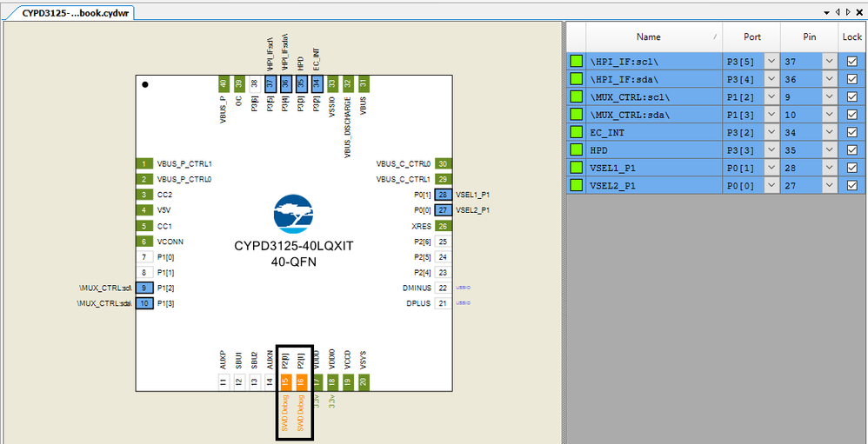
Task: Open the Pin dropdown for \MUX_CTRL:sda\
Action: (829, 115)
